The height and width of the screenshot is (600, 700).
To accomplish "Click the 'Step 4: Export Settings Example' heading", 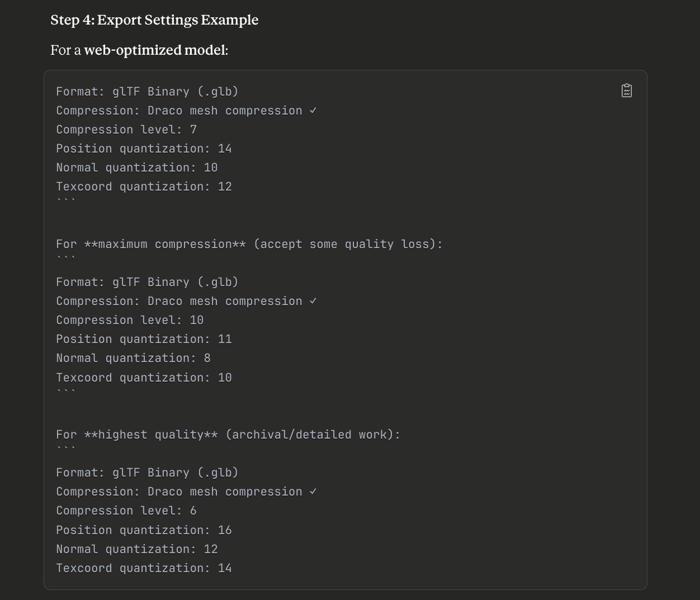I will (x=154, y=20).
